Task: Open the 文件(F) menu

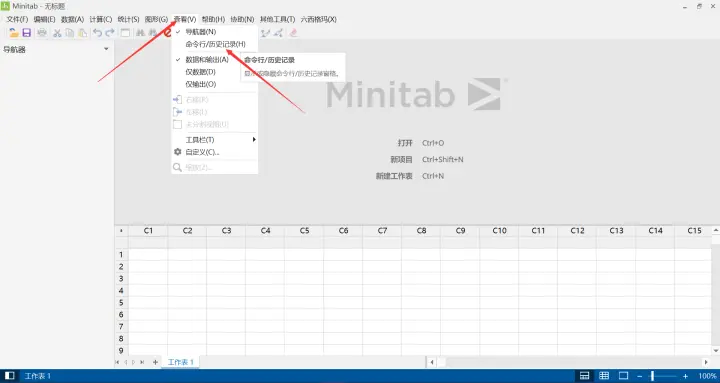Action: [17, 19]
